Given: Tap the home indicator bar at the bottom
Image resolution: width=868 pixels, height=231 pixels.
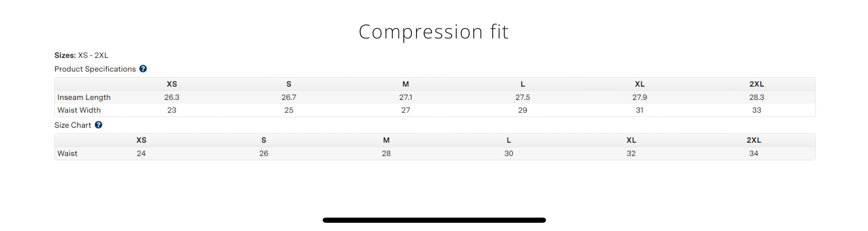Looking at the screenshot, I should 434,220.
